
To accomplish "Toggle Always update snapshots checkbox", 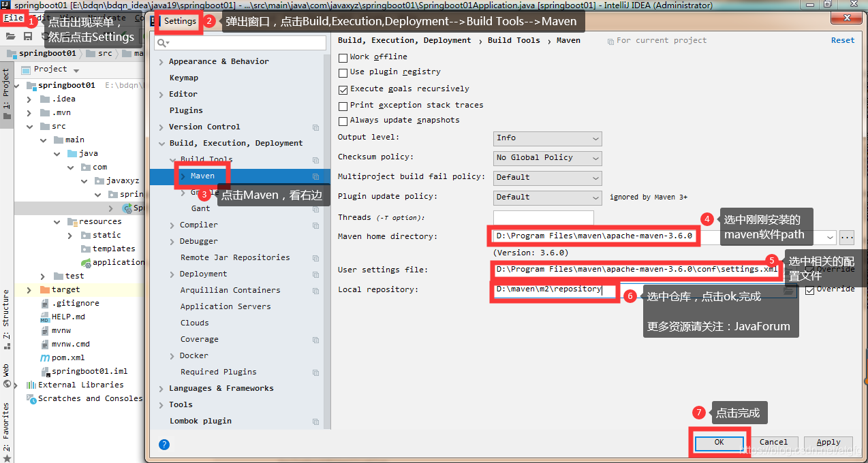I will (x=343, y=121).
